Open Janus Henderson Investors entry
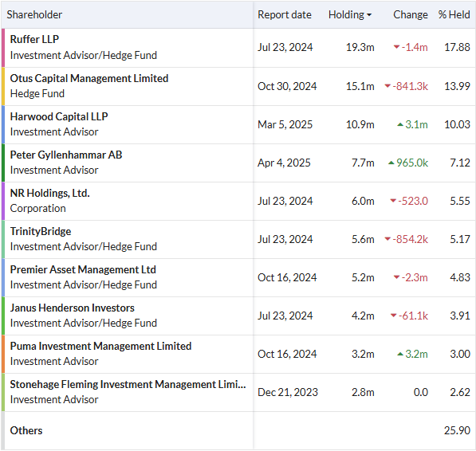This screenshot has height=451, width=476. (72, 308)
